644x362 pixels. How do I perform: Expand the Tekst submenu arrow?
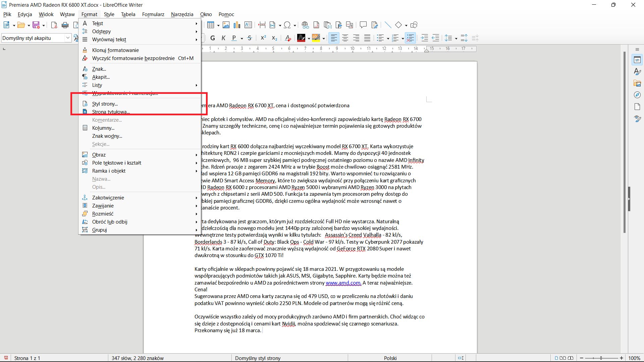[x=196, y=23]
